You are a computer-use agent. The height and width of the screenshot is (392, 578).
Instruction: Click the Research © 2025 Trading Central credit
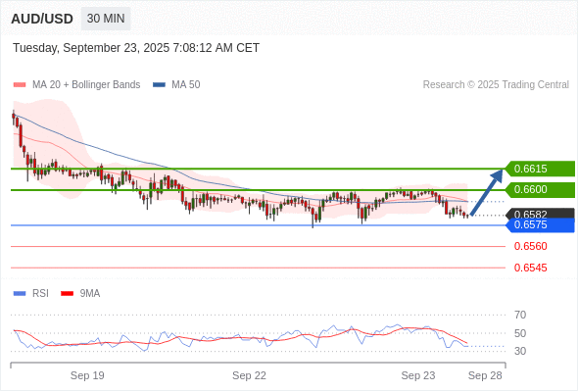496,85
